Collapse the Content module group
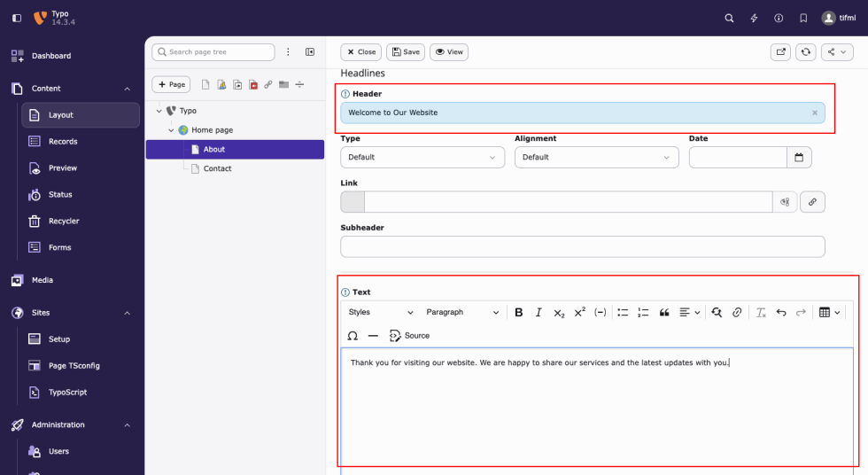The height and width of the screenshot is (475, 868). tap(127, 89)
